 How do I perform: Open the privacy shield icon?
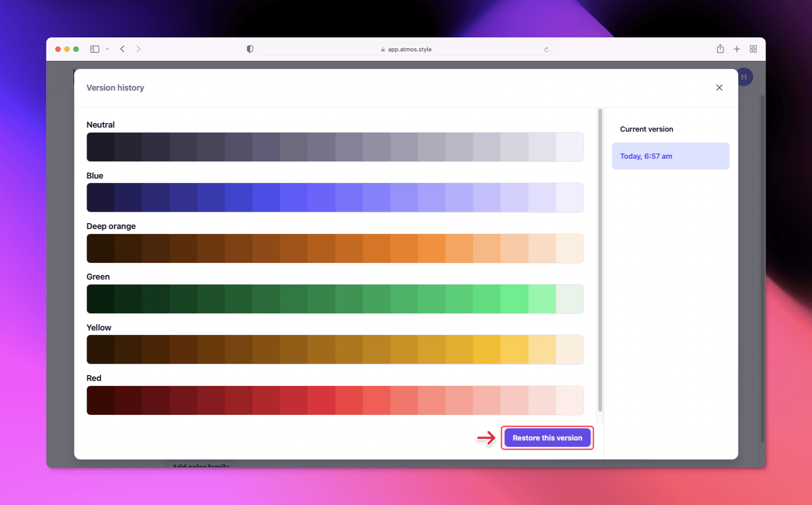250,49
